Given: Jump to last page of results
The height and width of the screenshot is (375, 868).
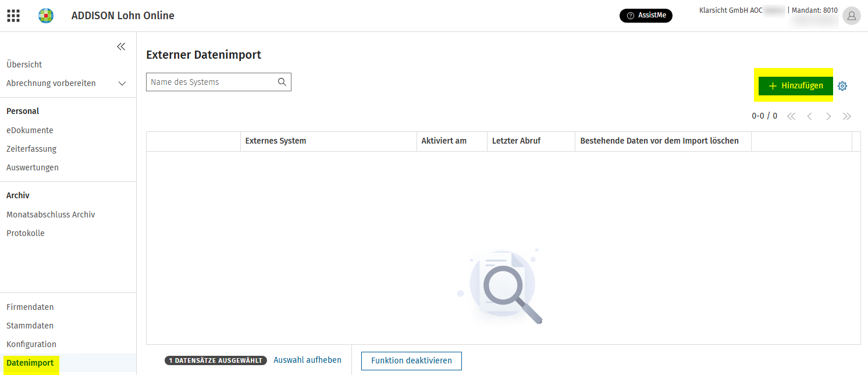Looking at the screenshot, I should tap(847, 116).
